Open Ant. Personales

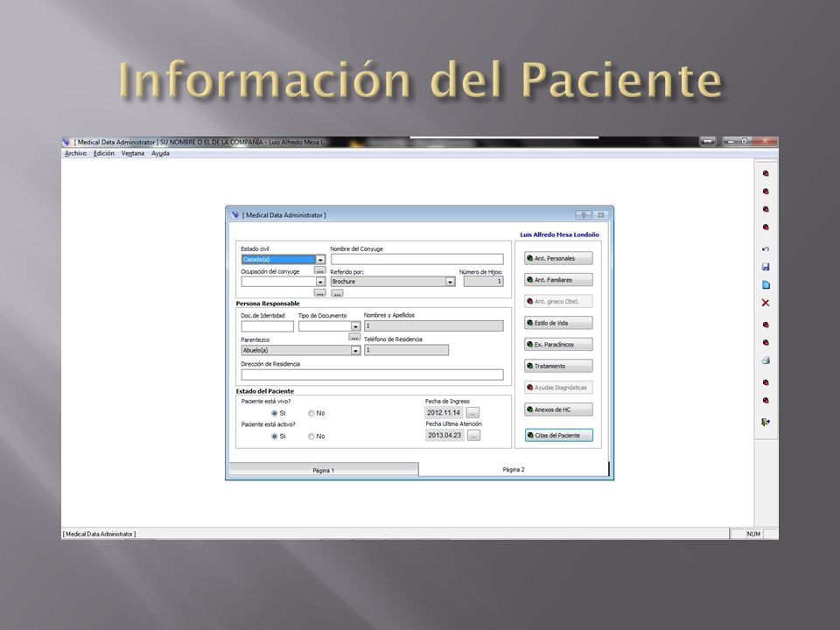coord(558,258)
